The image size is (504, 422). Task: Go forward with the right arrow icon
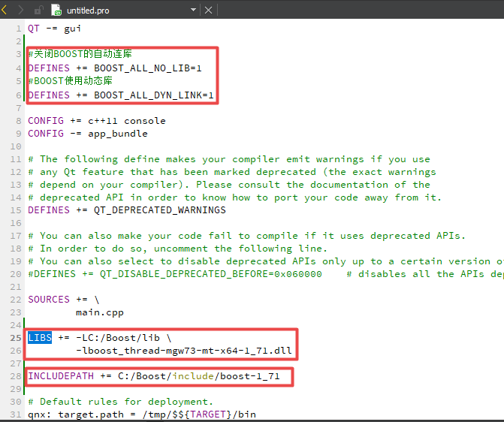coord(20,10)
